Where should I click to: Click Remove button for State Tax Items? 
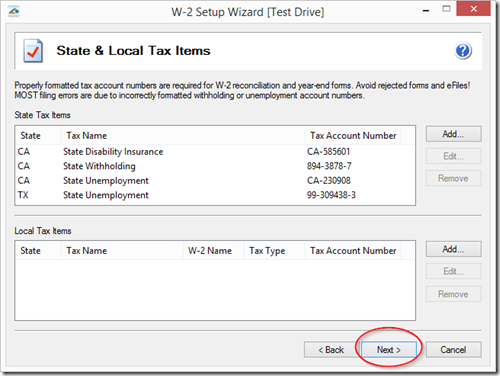click(453, 178)
